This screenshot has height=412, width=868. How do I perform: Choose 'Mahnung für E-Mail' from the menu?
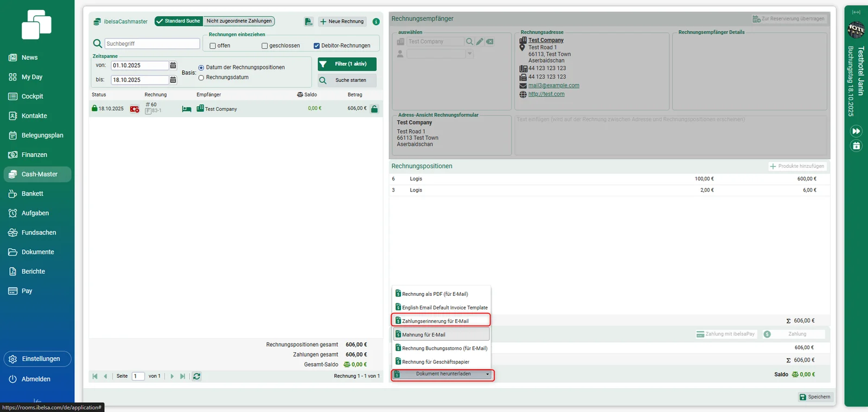tap(441, 334)
